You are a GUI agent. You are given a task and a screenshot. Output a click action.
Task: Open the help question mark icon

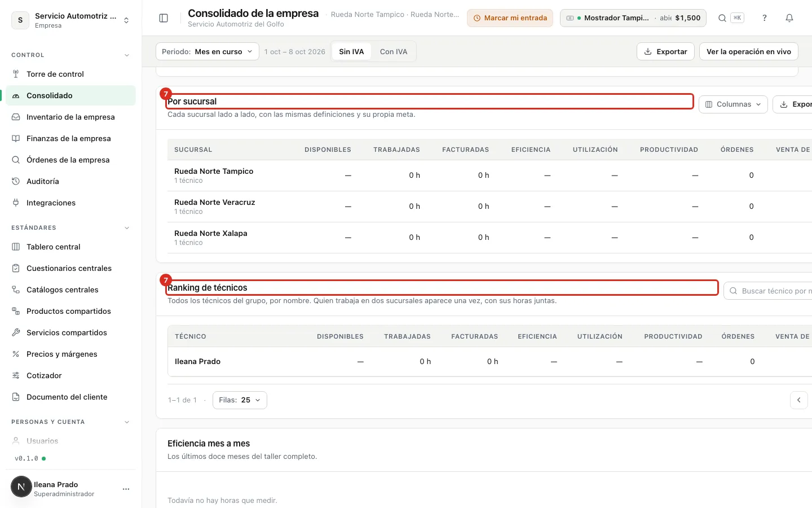765,18
